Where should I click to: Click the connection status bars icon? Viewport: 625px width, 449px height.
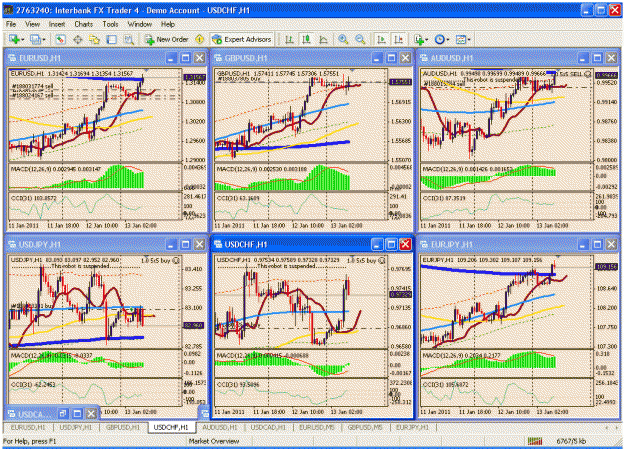pyautogui.click(x=535, y=441)
